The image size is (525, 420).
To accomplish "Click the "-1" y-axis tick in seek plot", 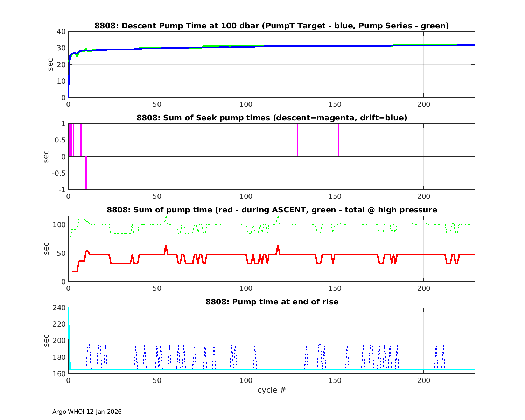I will pyautogui.click(x=62, y=190).
